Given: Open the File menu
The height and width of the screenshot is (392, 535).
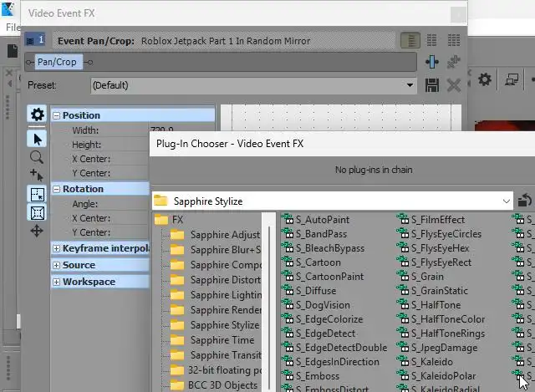Looking at the screenshot, I should tap(13, 28).
